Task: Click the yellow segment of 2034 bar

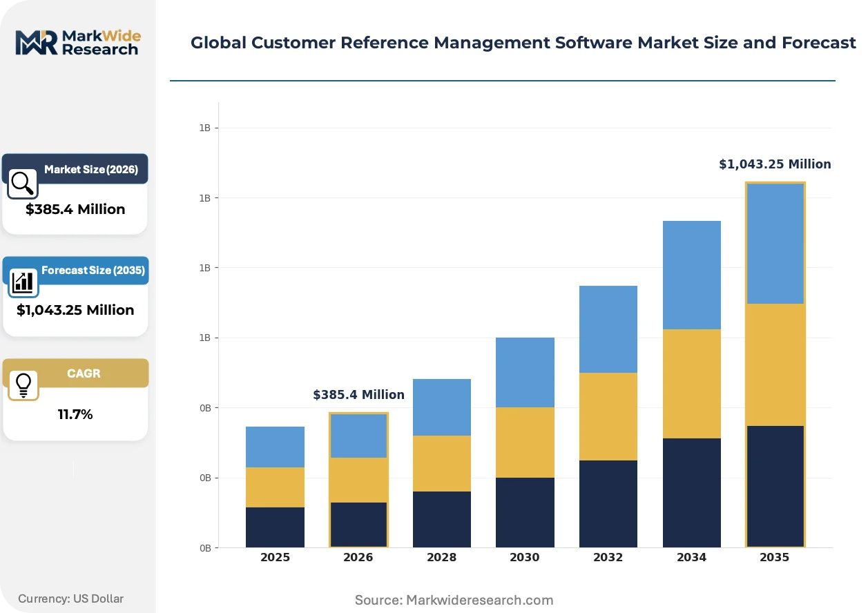Action: click(691, 384)
